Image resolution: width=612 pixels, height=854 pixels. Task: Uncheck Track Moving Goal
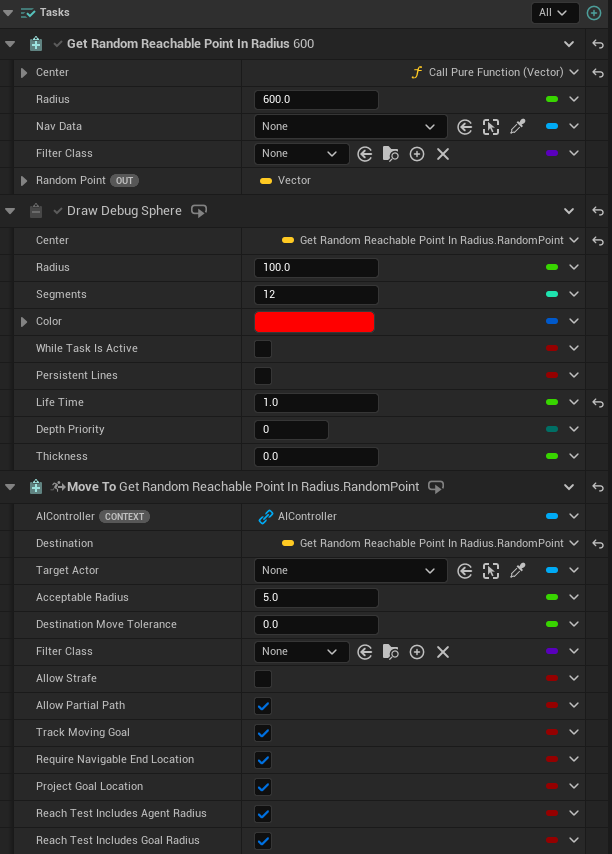[x=263, y=733]
